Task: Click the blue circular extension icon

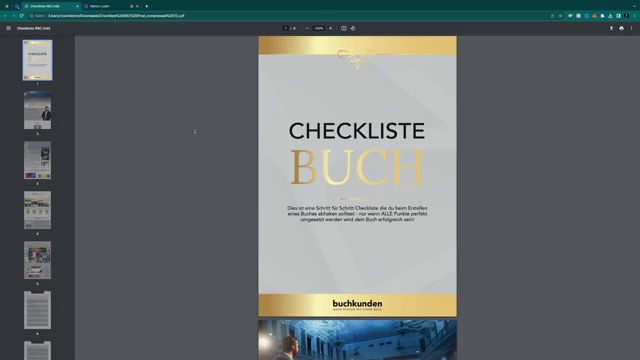Action: tap(586, 16)
